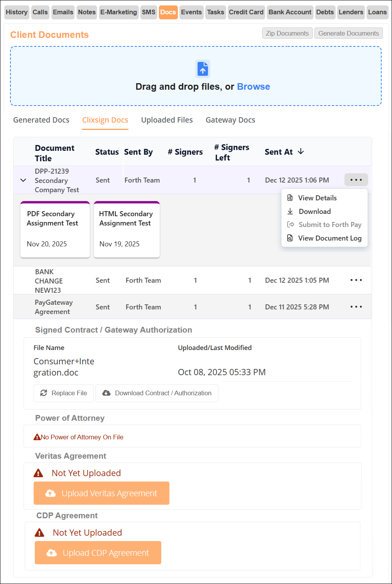
Task: Open the ellipsis menu for PayGateway Agreement
Action: point(356,307)
